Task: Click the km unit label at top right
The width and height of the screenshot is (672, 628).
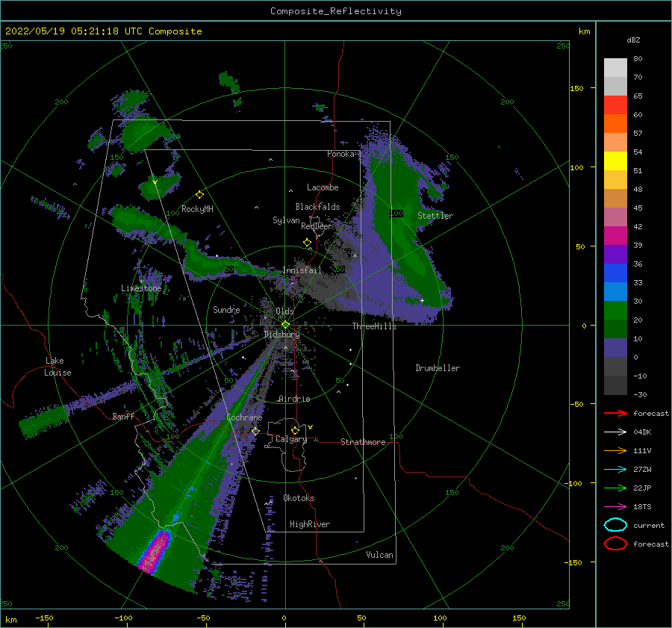Action: 584,31
